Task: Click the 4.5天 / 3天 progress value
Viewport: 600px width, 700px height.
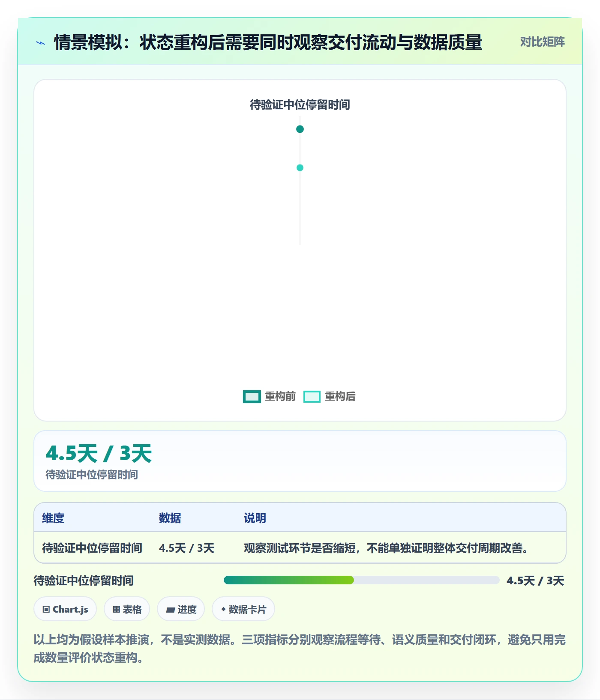Action: click(x=535, y=580)
